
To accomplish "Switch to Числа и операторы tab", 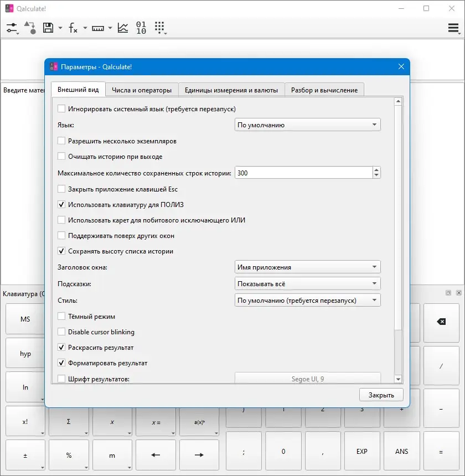I will 142,90.
